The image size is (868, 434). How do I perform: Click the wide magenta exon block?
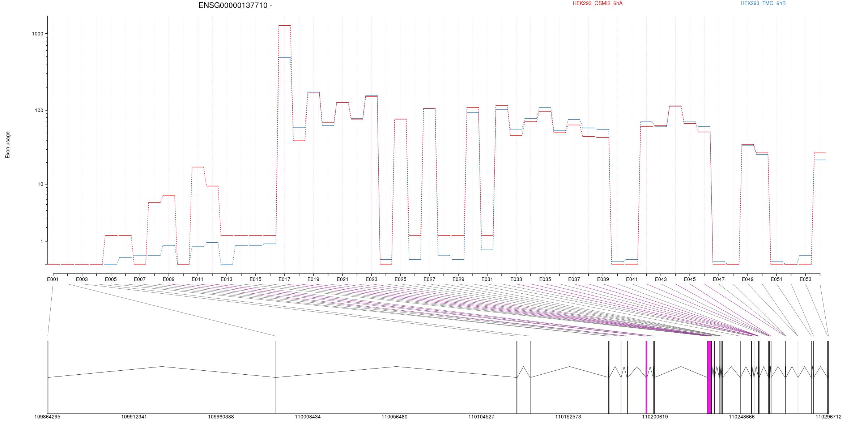tap(709, 377)
